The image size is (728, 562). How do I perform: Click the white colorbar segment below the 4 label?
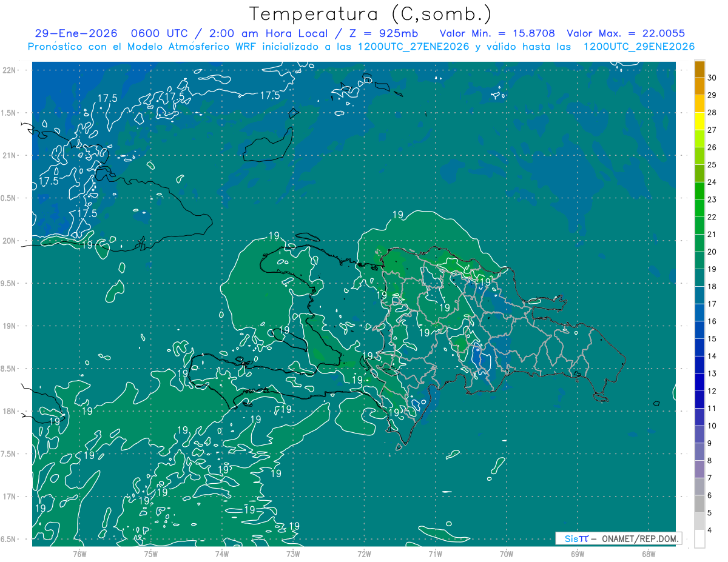(699, 539)
